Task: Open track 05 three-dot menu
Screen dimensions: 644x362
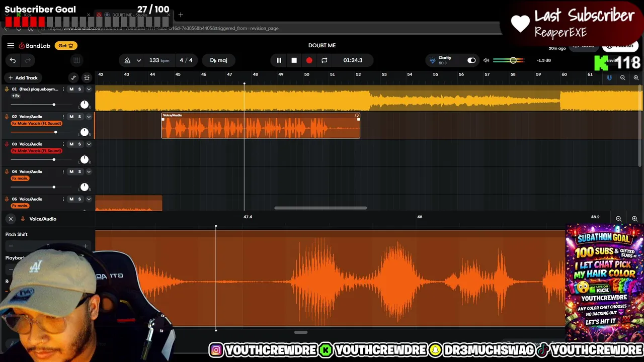Action: tap(63, 199)
